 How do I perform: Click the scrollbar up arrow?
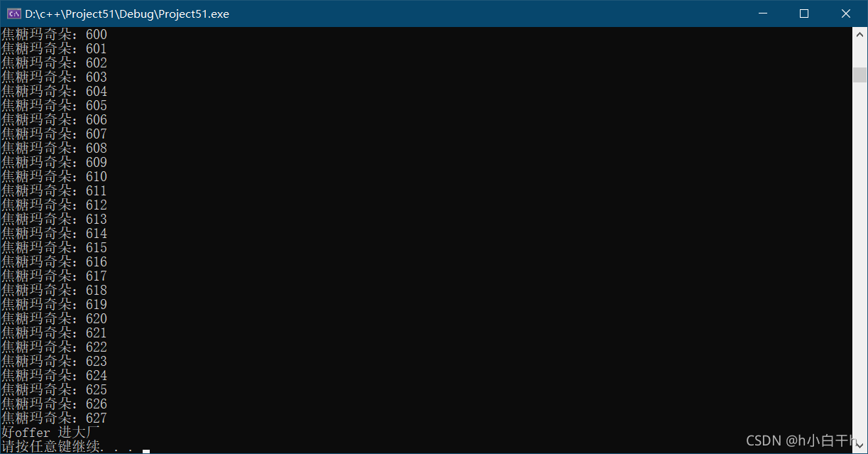click(859, 33)
